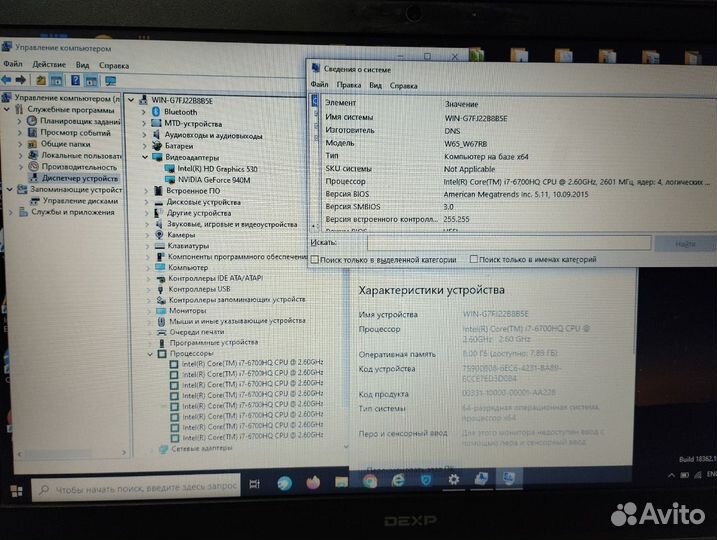Collapse the Видеоадаптеры category

point(144,157)
